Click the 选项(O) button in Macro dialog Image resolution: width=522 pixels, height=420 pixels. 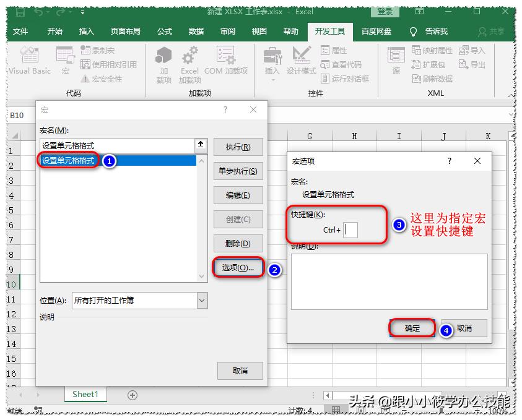point(238,269)
